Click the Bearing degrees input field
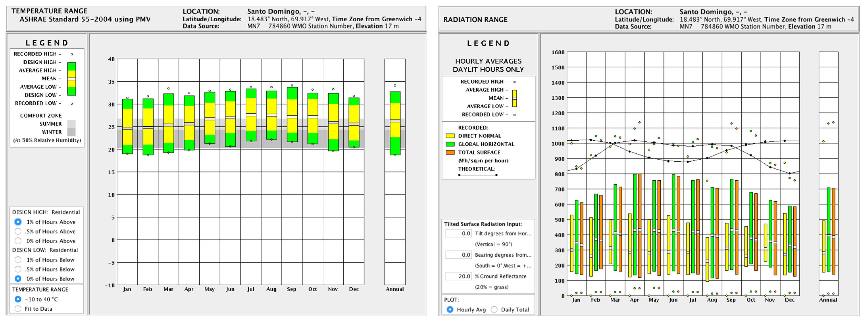Viewport: 868px width, 321px height. click(x=458, y=255)
